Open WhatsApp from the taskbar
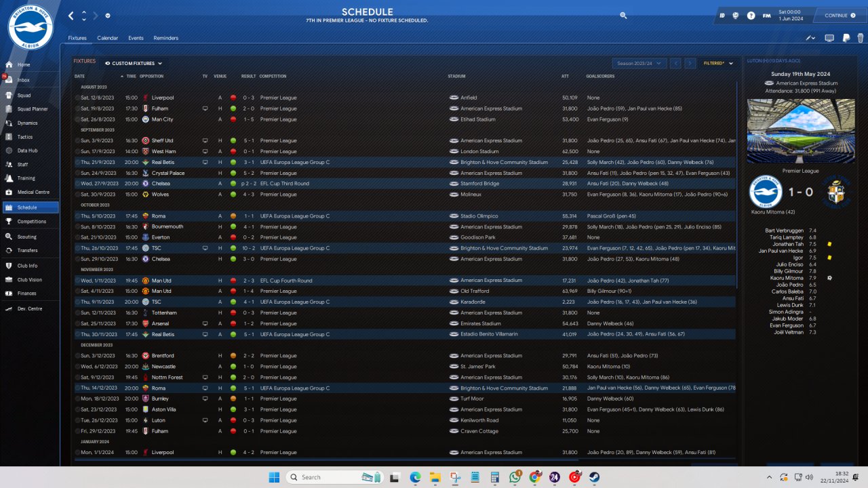Image resolution: width=868 pixels, height=488 pixels. coord(514,477)
